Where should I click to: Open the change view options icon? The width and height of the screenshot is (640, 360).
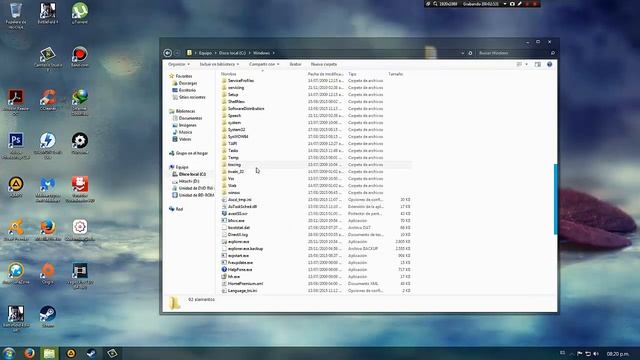[x=519, y=64]
